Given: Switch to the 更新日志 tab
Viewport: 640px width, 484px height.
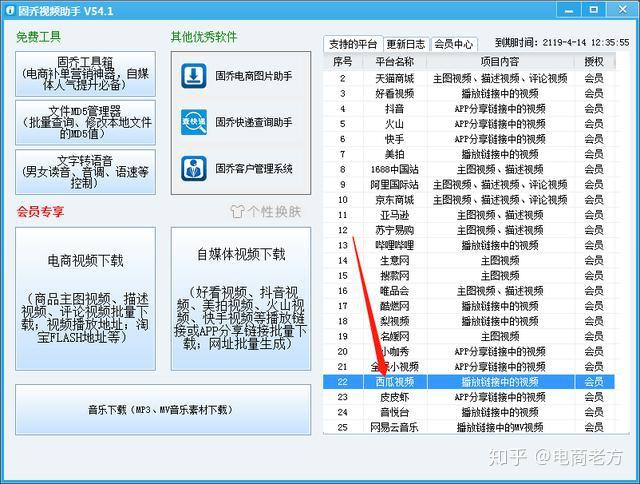Looking at the screenshot, I should pyautogui.click(x=406, y=44).
